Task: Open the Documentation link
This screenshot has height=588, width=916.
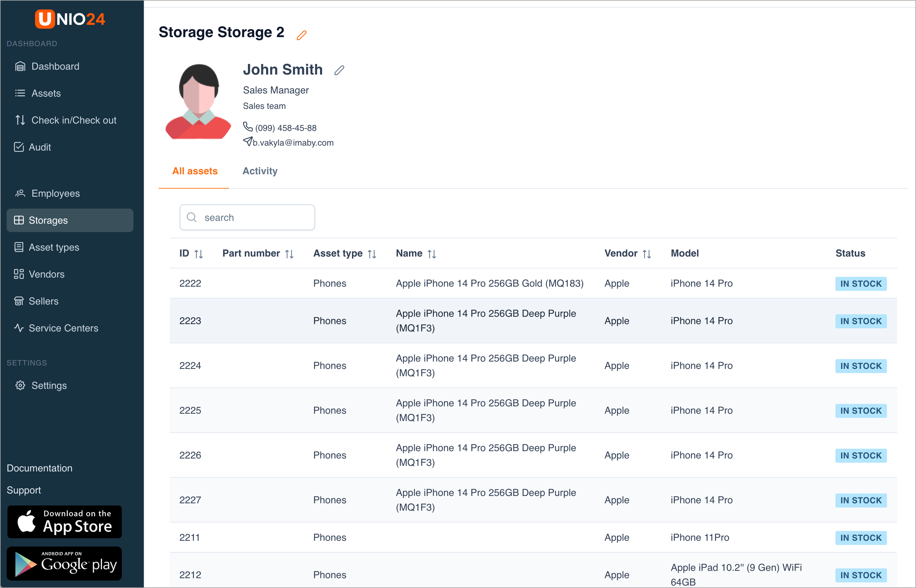Action: [39, 468]
